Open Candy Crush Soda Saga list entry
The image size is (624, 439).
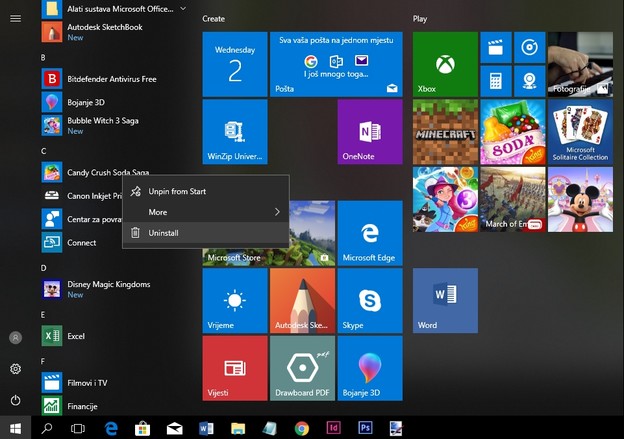pyautogui.click(x=113, y=172)
